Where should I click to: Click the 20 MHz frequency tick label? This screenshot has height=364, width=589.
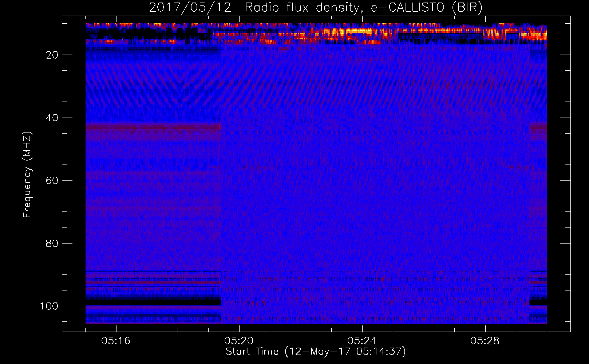tap(52, 55)
